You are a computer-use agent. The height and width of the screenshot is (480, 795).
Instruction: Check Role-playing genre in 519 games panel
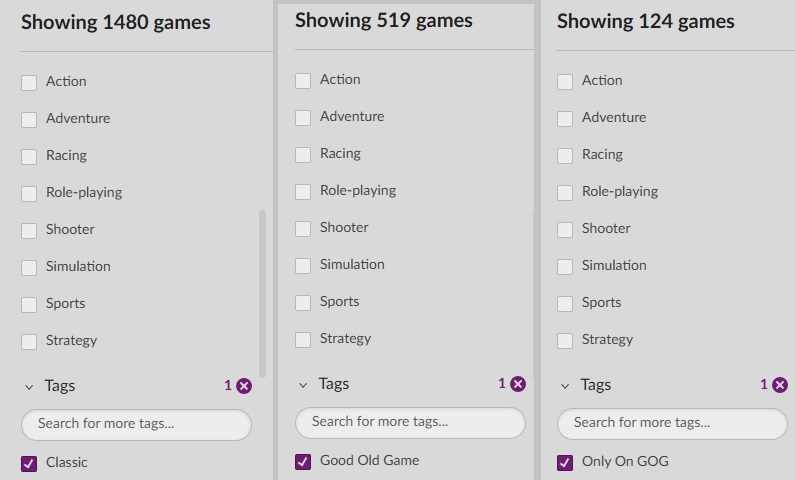point(303,192)
